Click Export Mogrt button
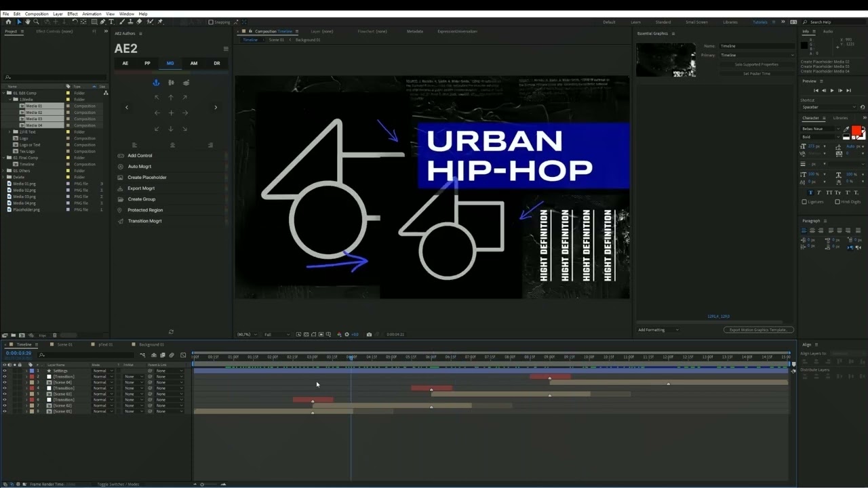868x488 pixels. 141,188
